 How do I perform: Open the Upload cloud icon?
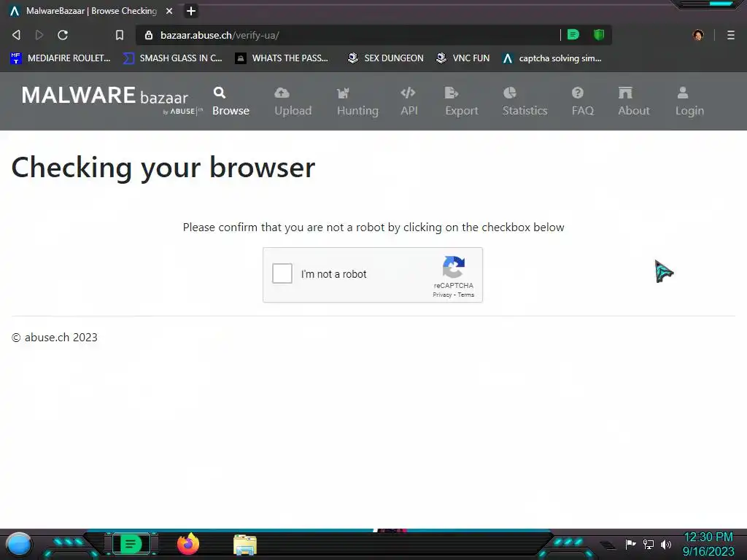pos(282,93)
